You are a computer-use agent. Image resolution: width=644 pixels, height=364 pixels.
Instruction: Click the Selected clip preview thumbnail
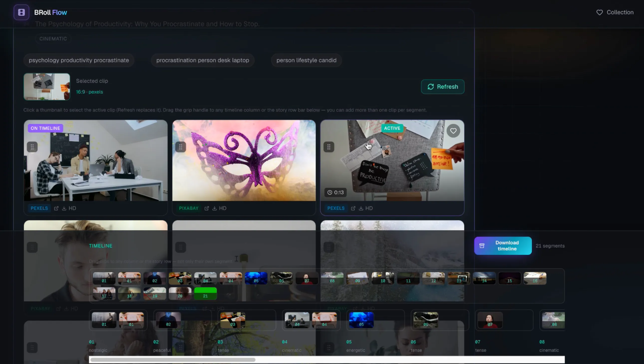point(47,87)
